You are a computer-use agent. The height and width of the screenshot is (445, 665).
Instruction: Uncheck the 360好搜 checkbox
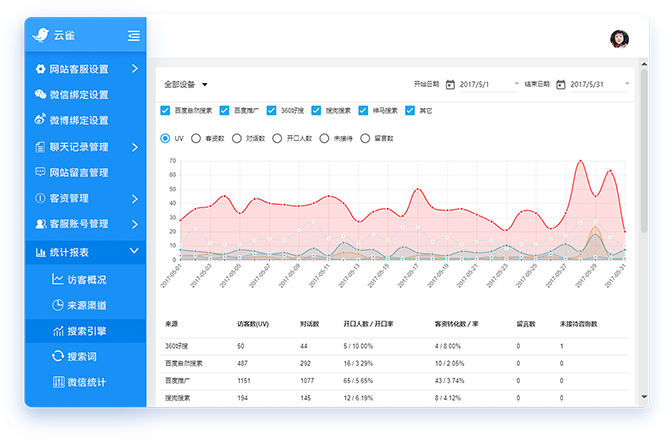(x=273, y=110)
